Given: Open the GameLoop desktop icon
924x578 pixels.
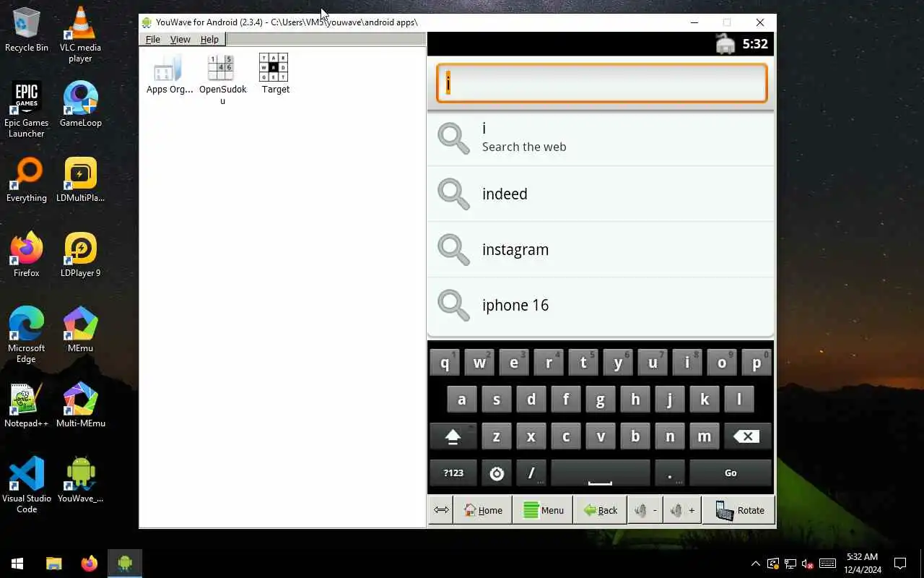Looking at the screenshot, I should [80, 104].
